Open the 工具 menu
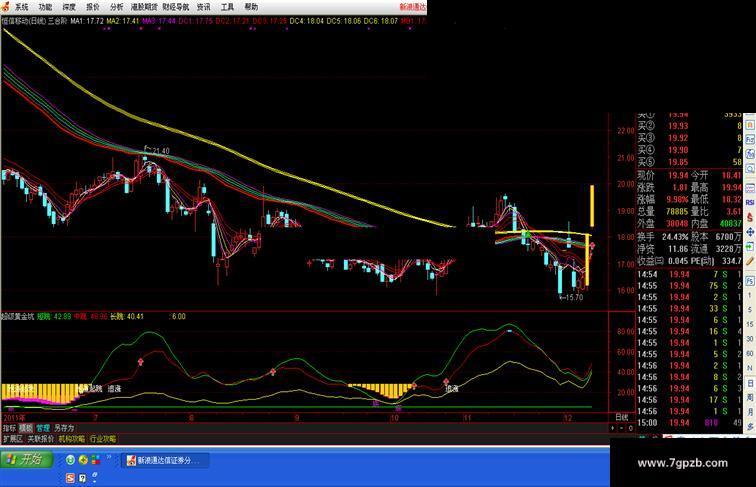This screenshot has width=756, height=487. 227,7
